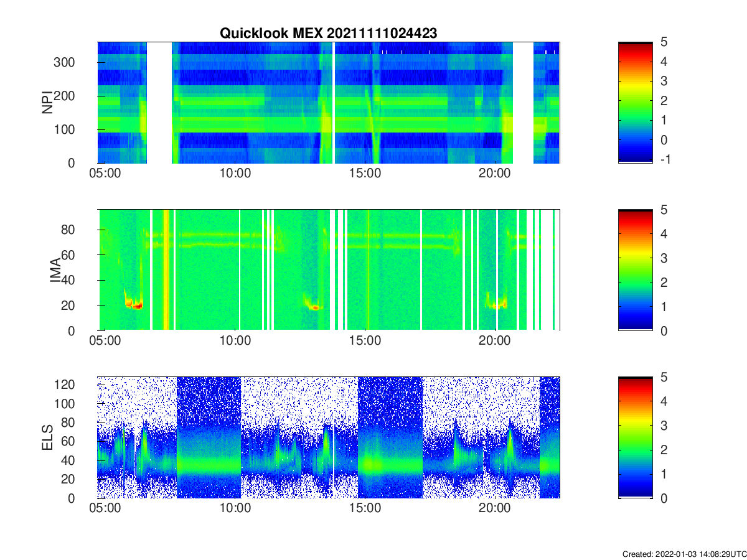Screen dimensions: 747x560
Task: Click the Created 2022-01-03 14:08:29UTC timestamp
Action: click(x=684, y=554)
